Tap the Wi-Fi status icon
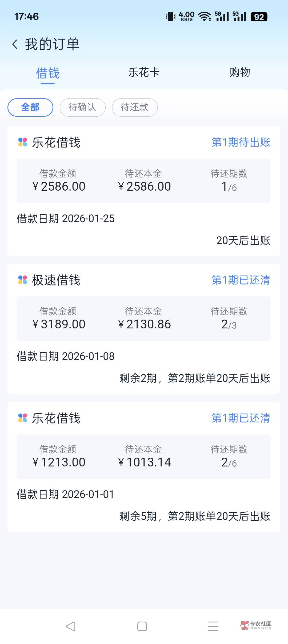Screen dimensions: 288x644 (x=205, y=17)
